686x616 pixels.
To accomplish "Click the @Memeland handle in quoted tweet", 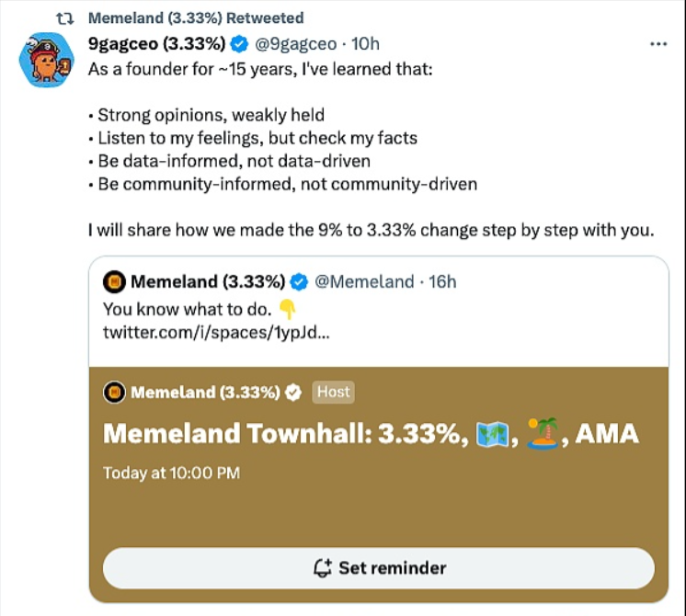I will tap(364, 281).
